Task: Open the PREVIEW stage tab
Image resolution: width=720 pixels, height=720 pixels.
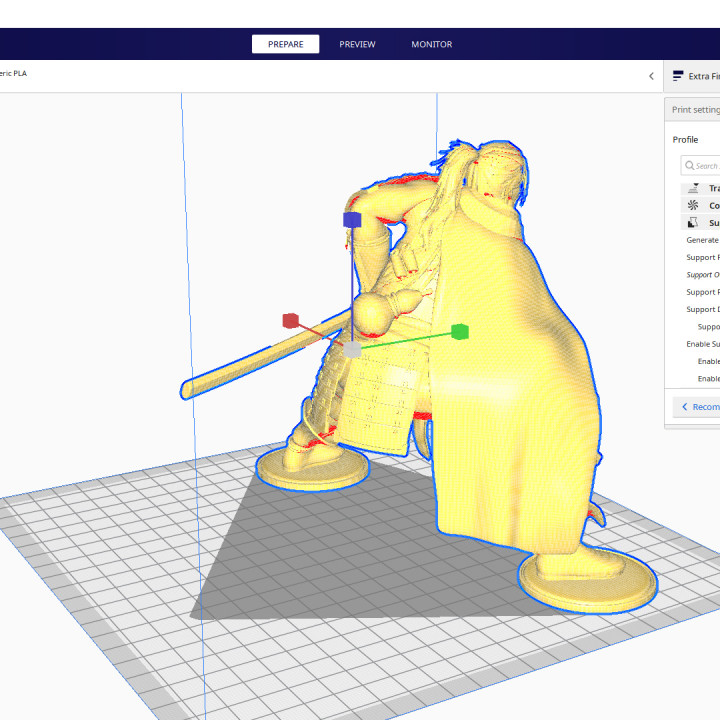Action: (x=357, y=44)
